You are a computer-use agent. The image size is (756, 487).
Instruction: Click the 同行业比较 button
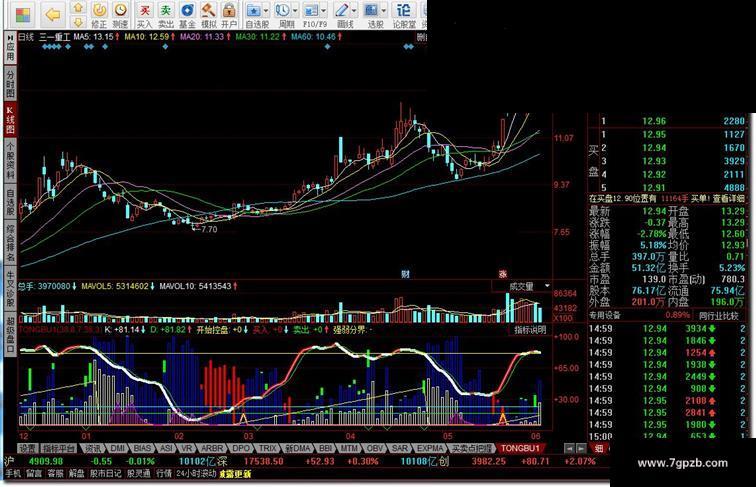click(718, 316)
